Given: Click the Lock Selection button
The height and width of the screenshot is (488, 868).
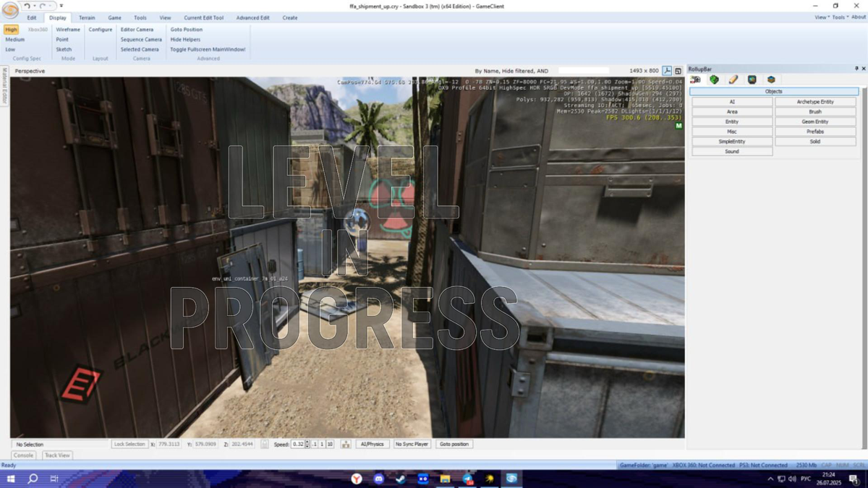Looking at the screenshot, I should coord(129,444).
